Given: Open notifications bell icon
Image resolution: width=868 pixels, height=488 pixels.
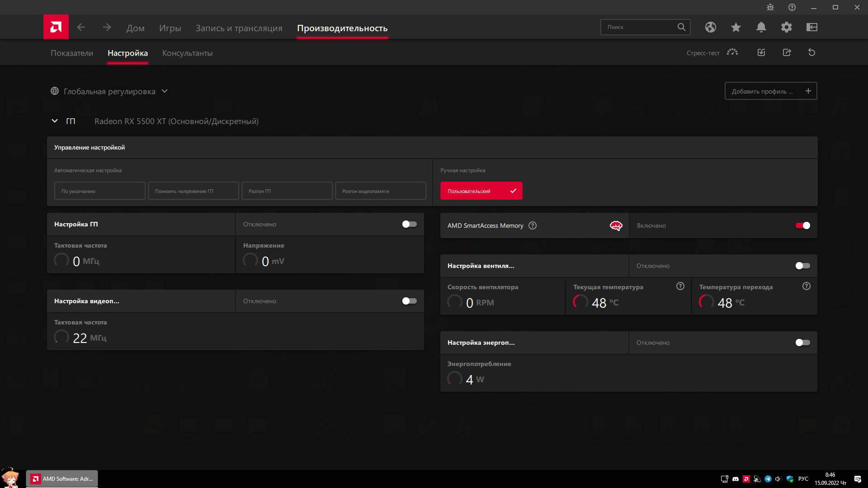Looking at the screenshot, I should (x=761, y=27).
